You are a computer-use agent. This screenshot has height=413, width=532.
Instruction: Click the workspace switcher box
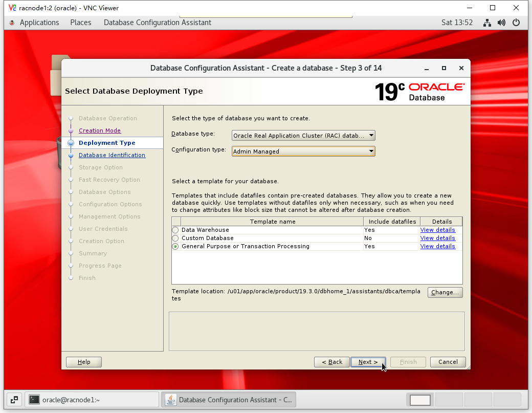click(x=420, y=400)
